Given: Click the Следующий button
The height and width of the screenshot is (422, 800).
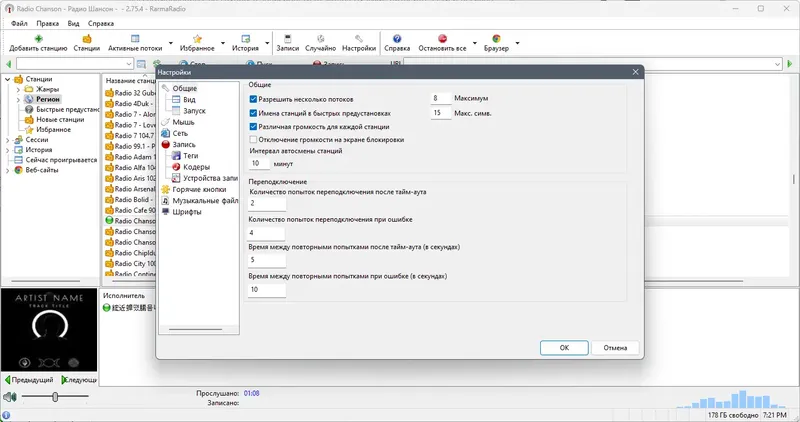Looking at the screenshot, I should click(x=79, y=380).
